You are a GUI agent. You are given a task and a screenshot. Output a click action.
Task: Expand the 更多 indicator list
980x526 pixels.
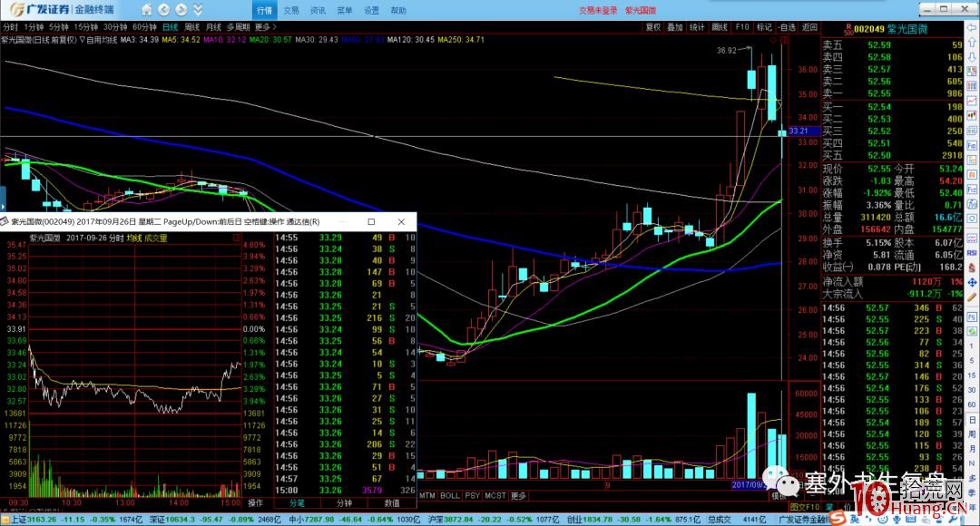(519, 495)
